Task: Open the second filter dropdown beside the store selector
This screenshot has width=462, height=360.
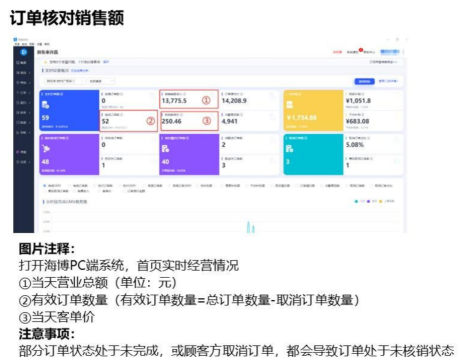Action: (x=101, y=81)
